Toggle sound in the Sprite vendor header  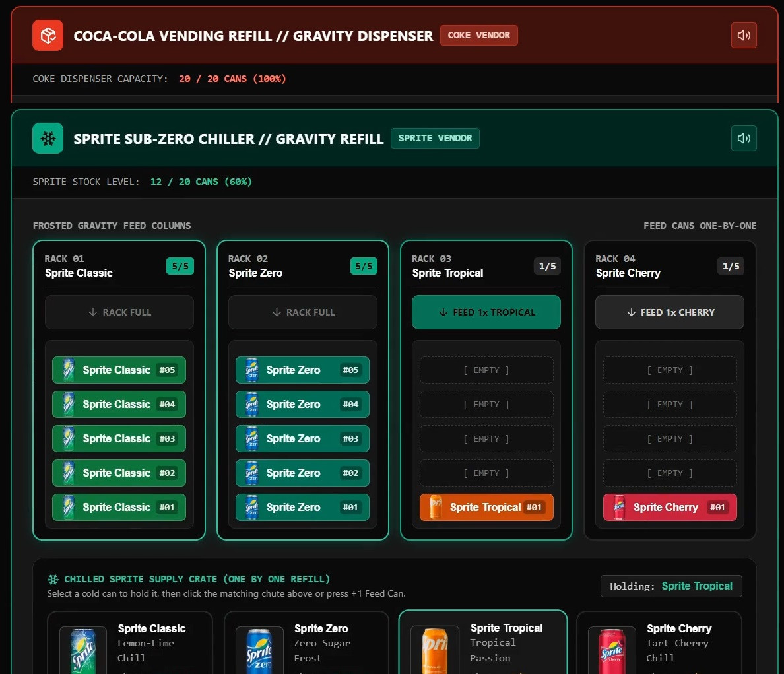click(744, 139)
